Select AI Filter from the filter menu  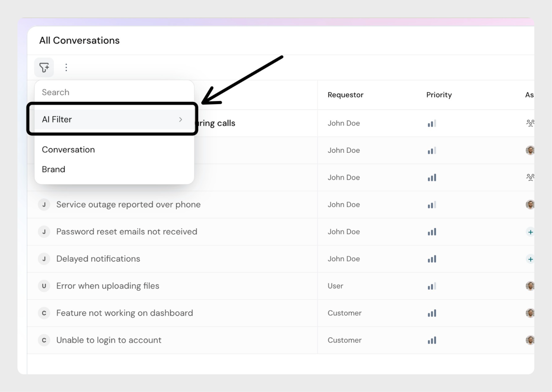point(57,119)
